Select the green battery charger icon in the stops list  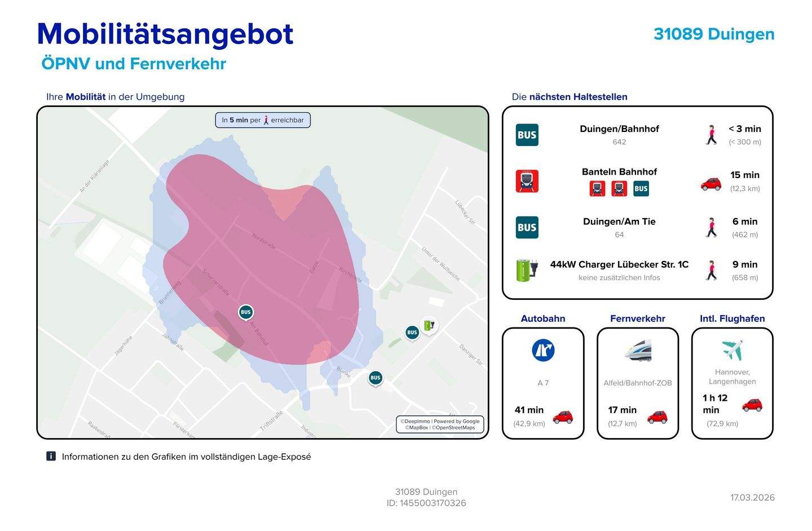pos(527,270)
